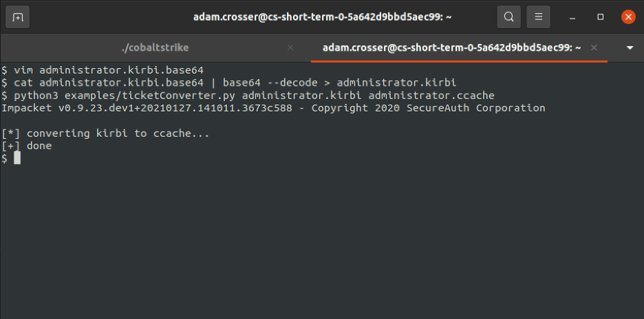Click the base64 --decode command line
Image resolution: width=644 pixels, height=319 pixels.
point(228,83)
